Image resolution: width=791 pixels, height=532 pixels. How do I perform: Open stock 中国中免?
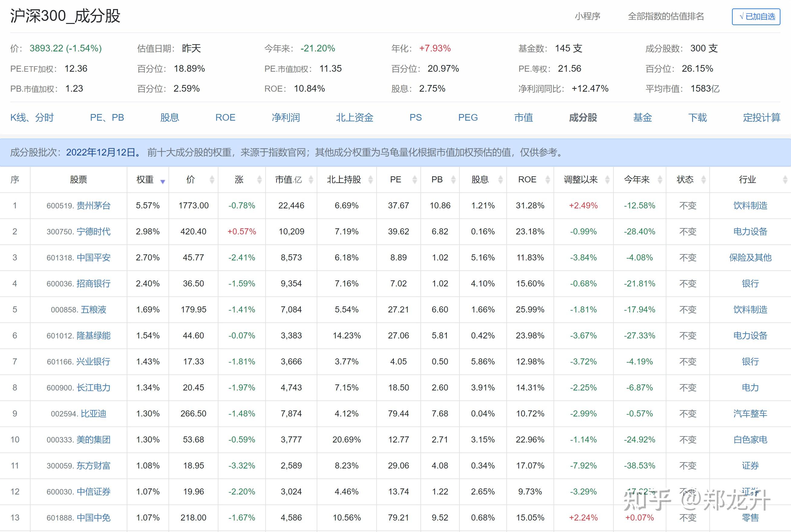coord(93,518)
